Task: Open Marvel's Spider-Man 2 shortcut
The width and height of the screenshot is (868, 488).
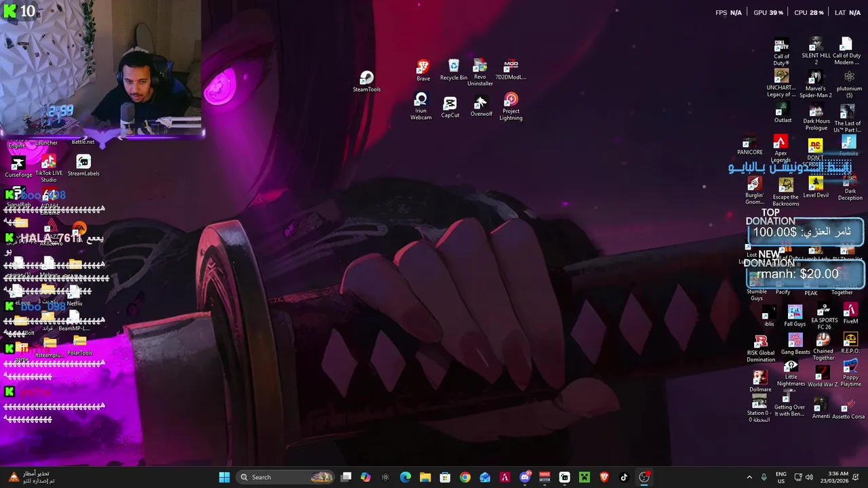Action: coord(816,83)
